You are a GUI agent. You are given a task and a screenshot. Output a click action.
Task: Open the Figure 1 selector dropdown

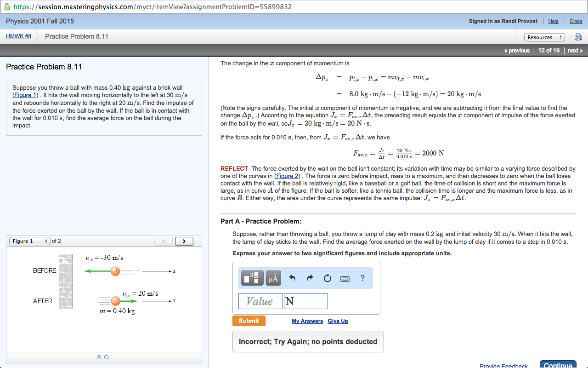click(30, 240)
